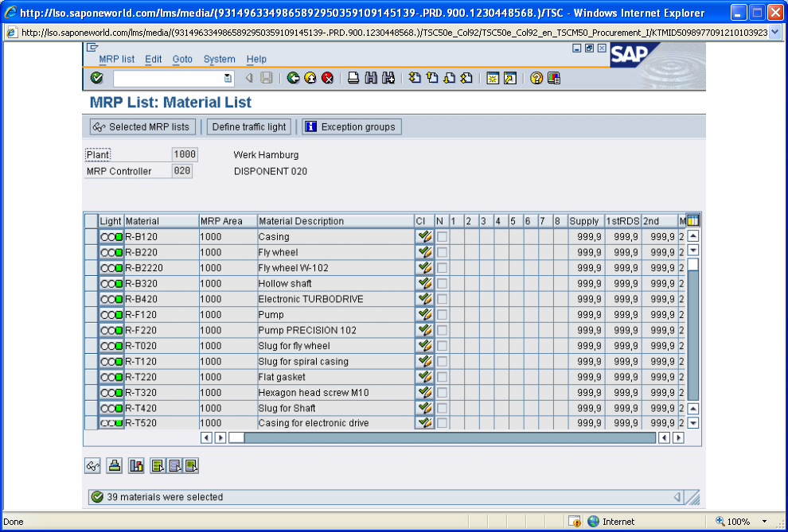Click the Find binoculars icon
The width and height of the screenshot is (788, 532).
point(371,78)
